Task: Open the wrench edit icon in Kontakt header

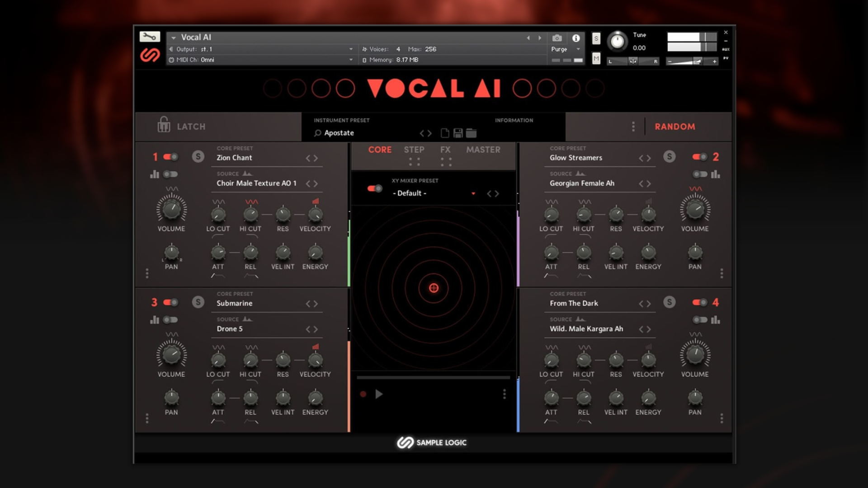Action: tap(150, 36)
